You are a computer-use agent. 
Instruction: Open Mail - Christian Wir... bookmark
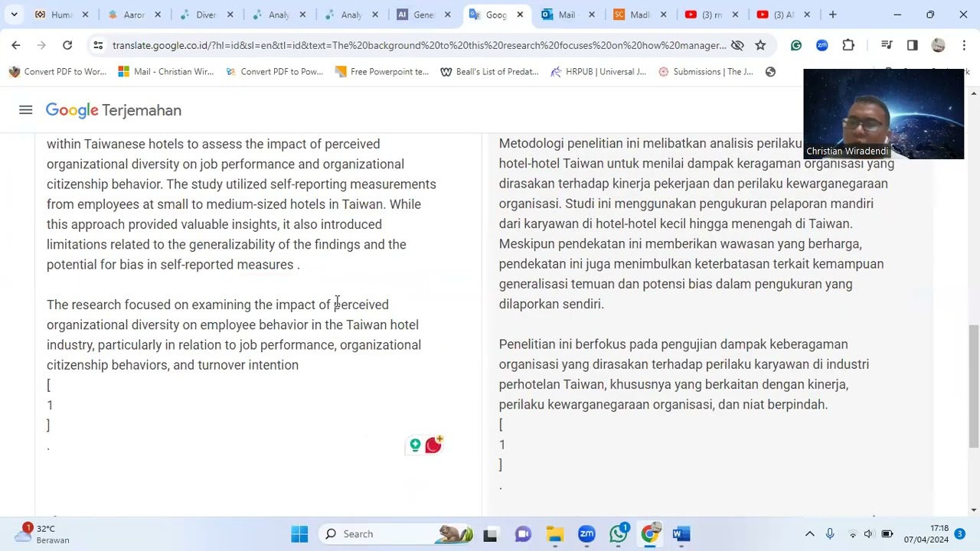click(x=166, y=71)
